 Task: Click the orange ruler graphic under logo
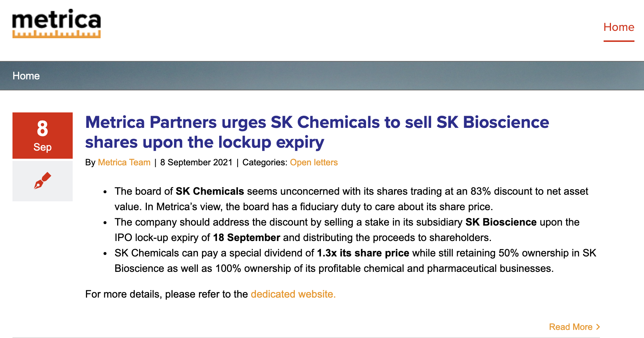57,34
